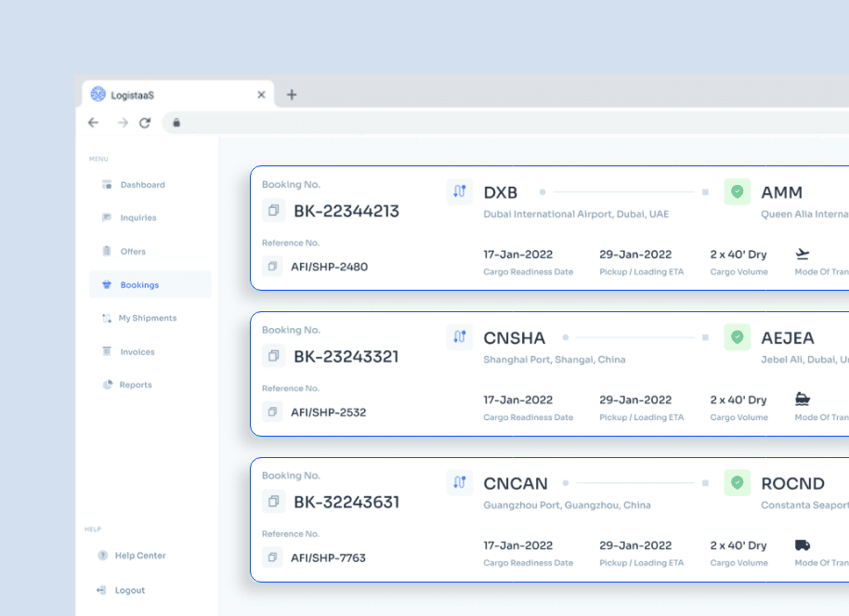Go to Inquiries in sidebar
The image size is (849, 616).
[x=137, y=218]
